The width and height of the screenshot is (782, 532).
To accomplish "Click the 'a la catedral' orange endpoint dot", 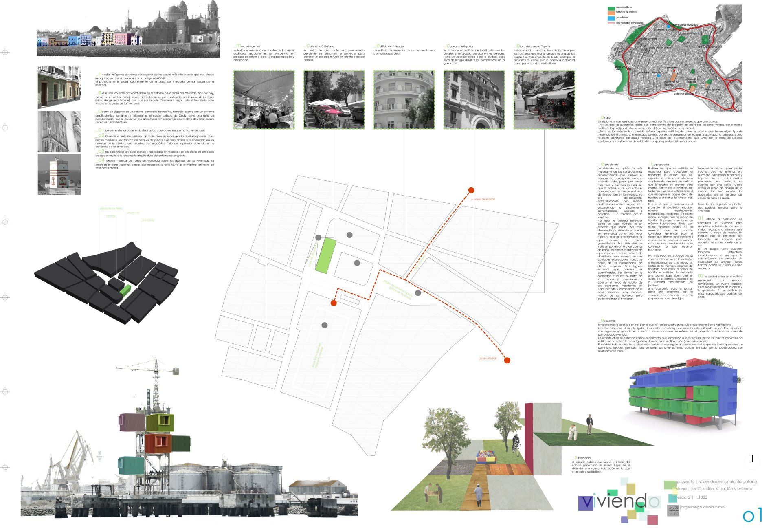I will point(507,360).
